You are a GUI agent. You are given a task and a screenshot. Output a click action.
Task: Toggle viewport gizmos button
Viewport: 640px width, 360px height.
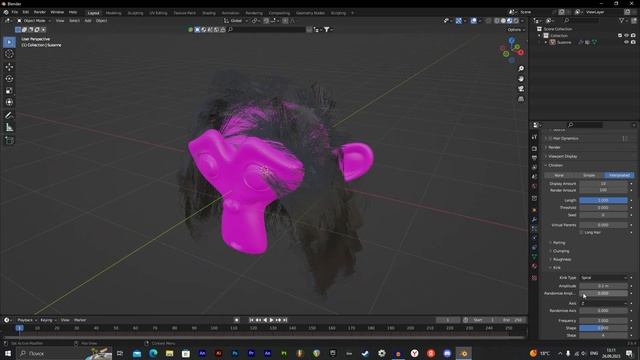459,21
